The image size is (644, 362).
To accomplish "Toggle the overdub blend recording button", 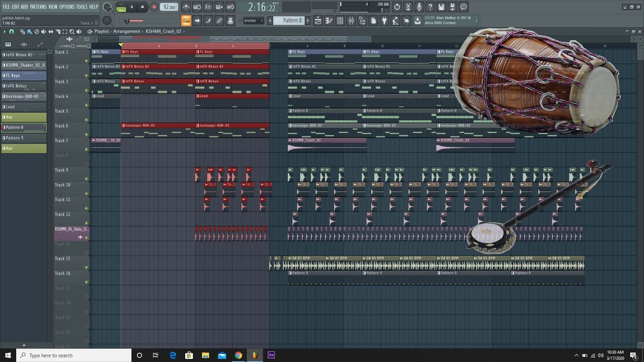I will pos(219,7).
